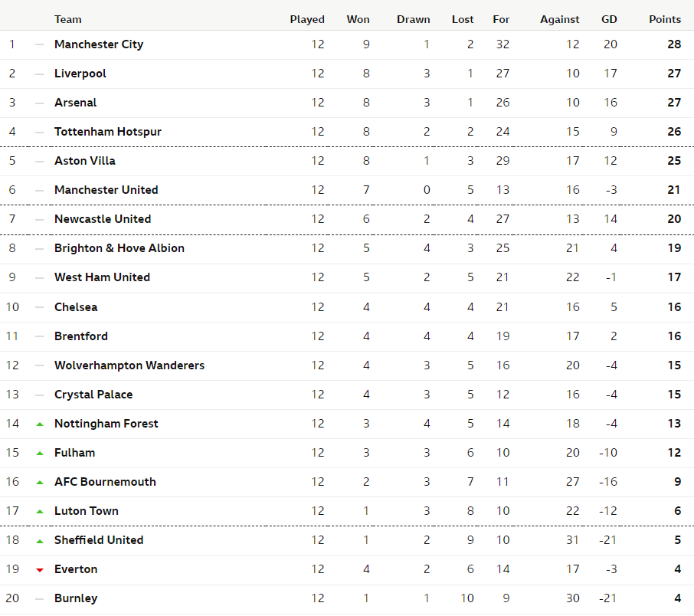Click the green up arrow beside Fulham
This screenshot has width=694, height=616.
click(x=40, y=454)
